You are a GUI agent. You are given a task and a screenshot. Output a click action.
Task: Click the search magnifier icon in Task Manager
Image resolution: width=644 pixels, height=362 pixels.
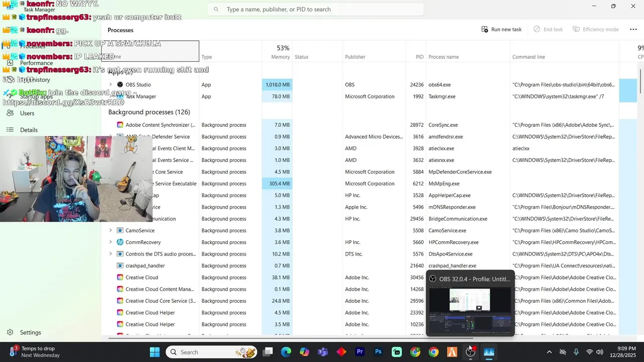216,9
